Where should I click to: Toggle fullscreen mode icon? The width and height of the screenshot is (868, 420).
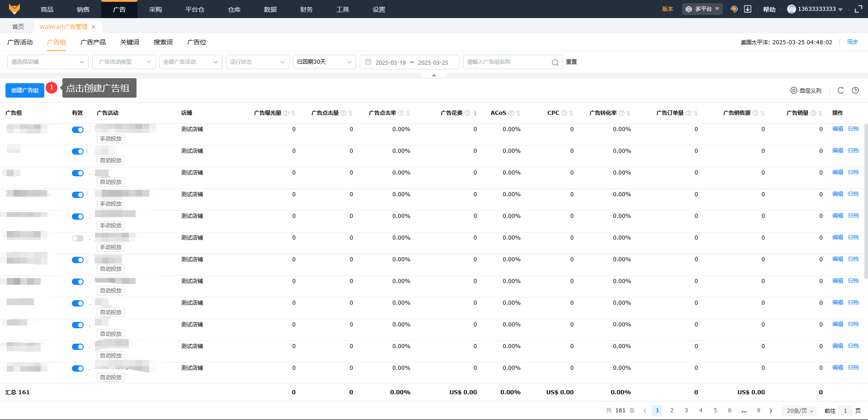pos(858,9)
